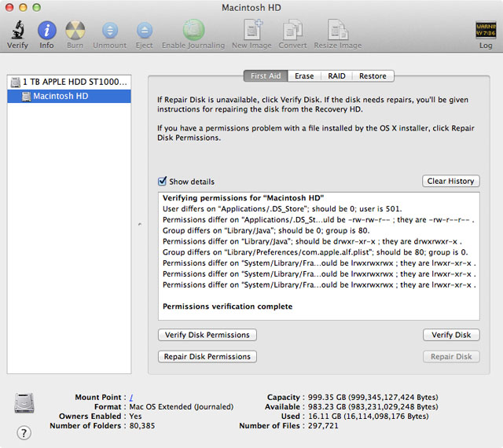Click the "User differs on Applications/.DS_Store" line
The width and height of the screenshot is (503, 448).
[282, 209]
